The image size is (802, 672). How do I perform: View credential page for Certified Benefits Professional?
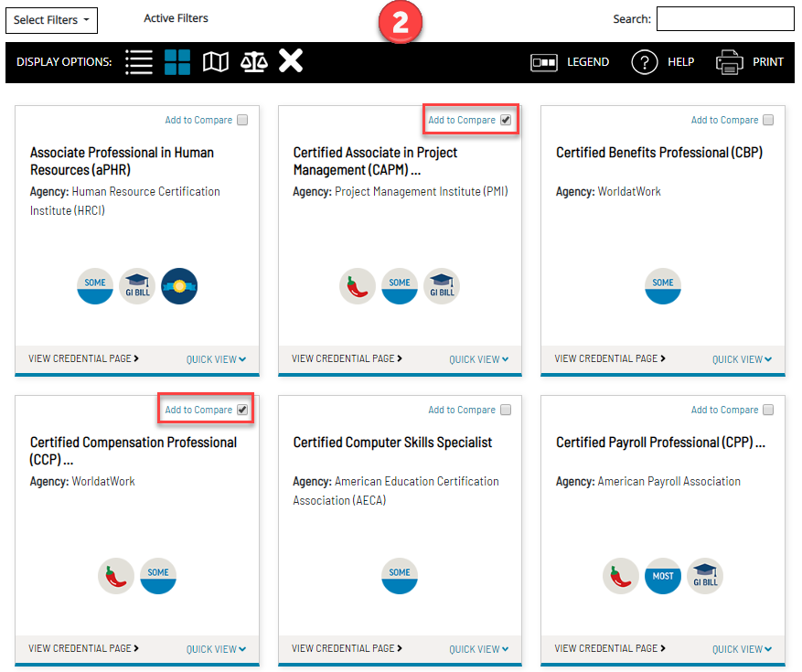[x=610, y=359]
